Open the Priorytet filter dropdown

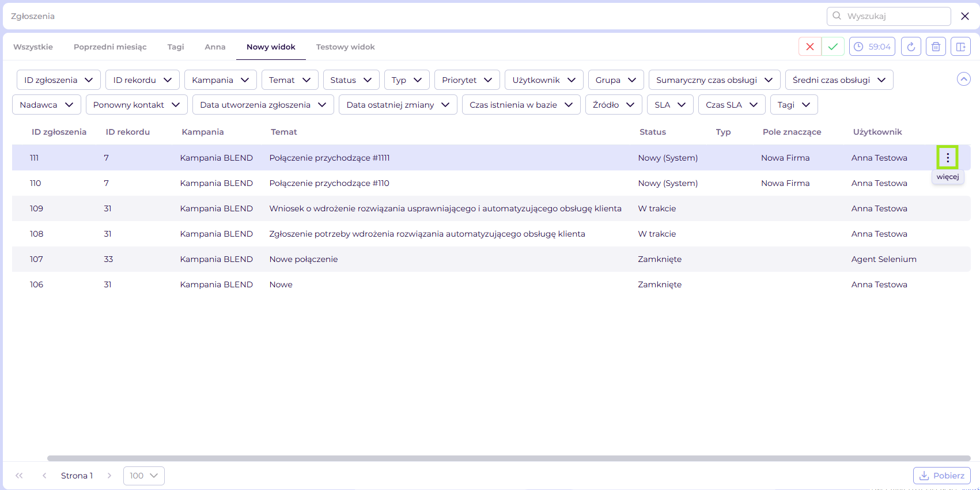click(x=467, y=80)
